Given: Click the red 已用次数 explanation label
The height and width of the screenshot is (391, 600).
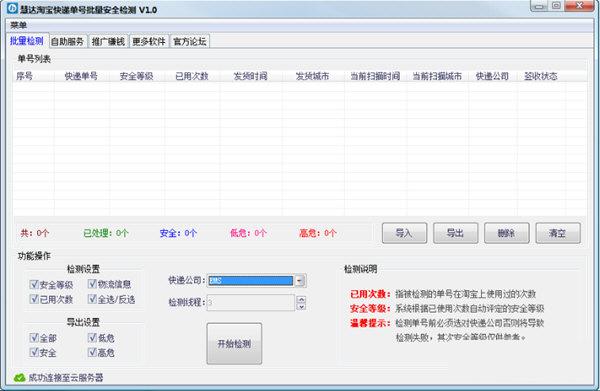Looking at the screenshot, I should (x=370, y=294).
